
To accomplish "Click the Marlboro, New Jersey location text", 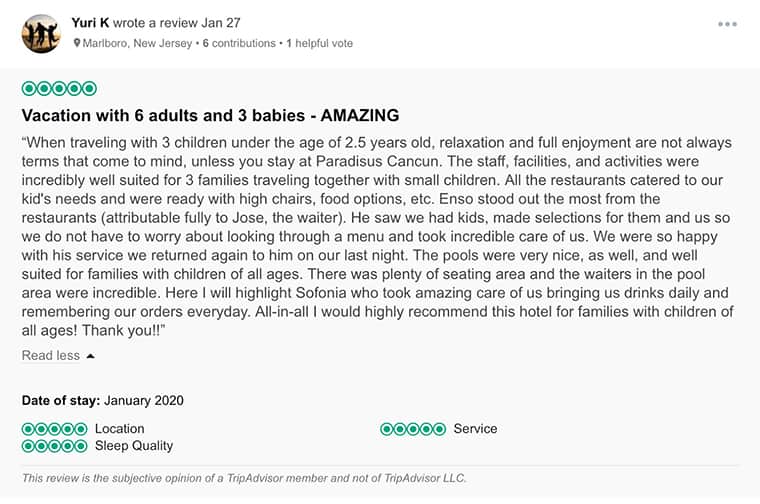I will pos(138,44).
